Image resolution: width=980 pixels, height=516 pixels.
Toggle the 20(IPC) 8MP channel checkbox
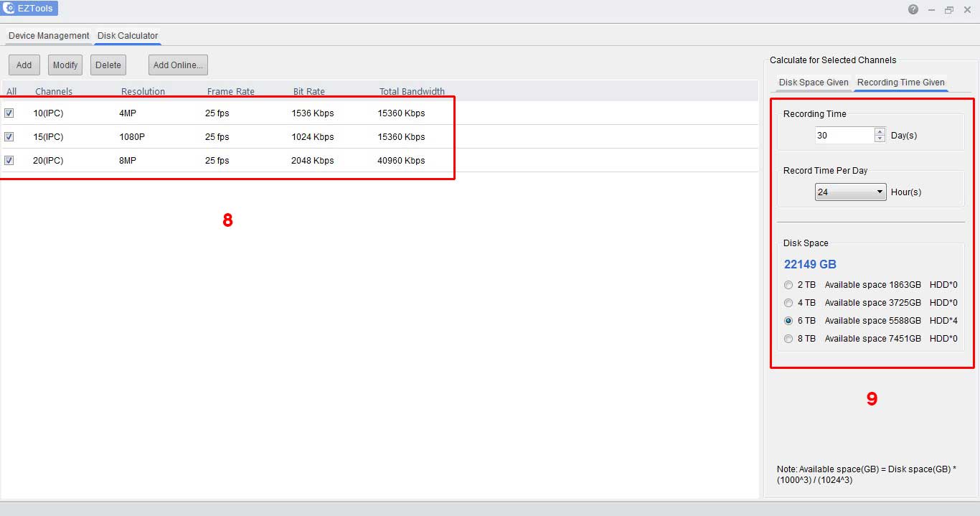point(9,160)
